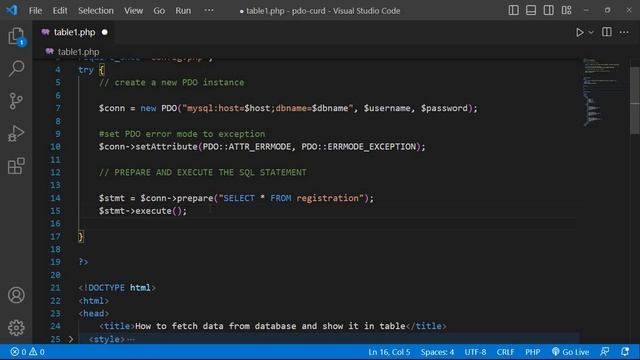The image size is (640, 360).
Task: Open the Edit menu
Action: click(x=60, y=11)
